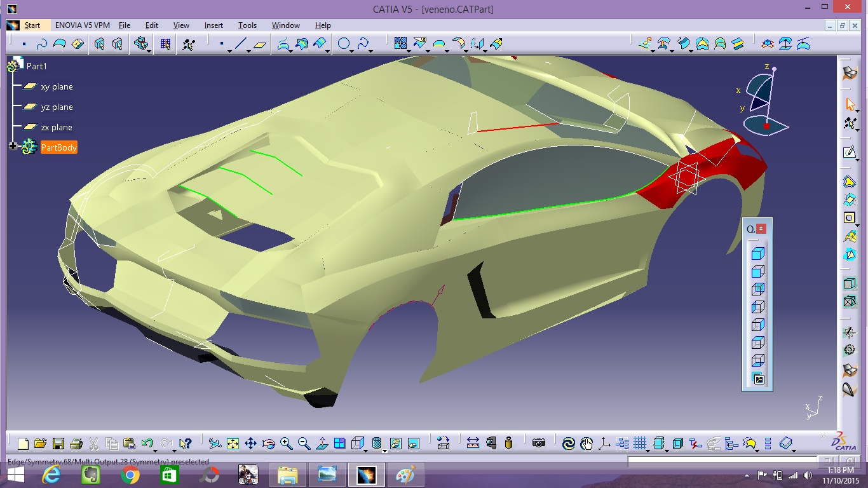Click the Select arrow in right toolbar

(x=850, y=104)
